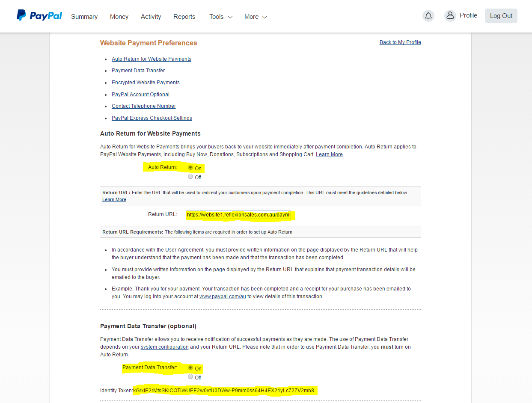Viewport: 532px width, 403px height.
Task: Click Learn More under Return URL note
Action: pos(114,200)
